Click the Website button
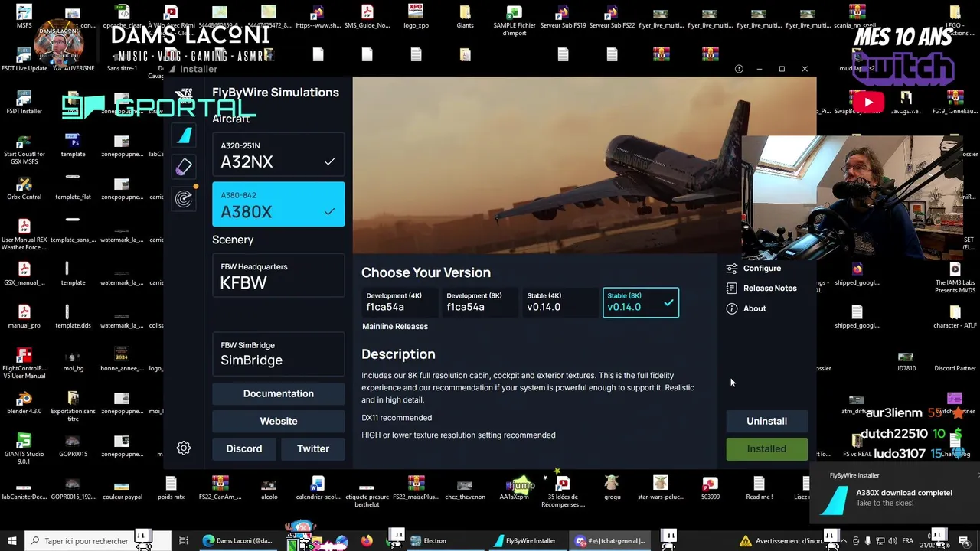The height and width of the screenshot is (551, 980). click(279, 421)
